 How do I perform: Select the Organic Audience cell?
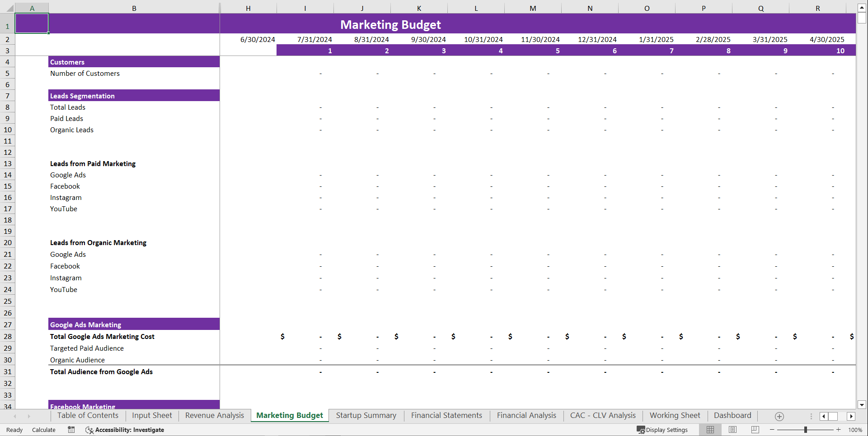point(134,360)
